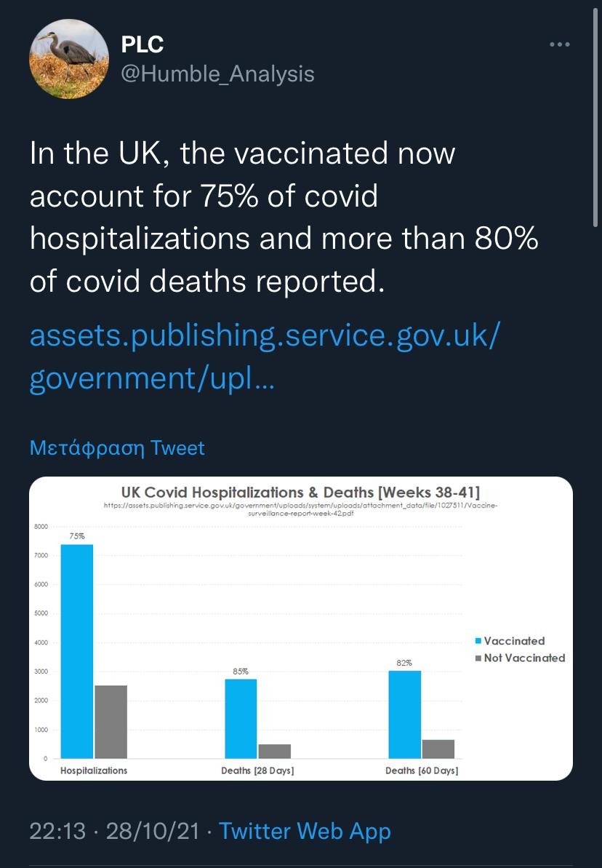This screenshot has width=602, height=868.
Task: Click the gray Deaths [28 Days] bar
Action: click(274, 751)
